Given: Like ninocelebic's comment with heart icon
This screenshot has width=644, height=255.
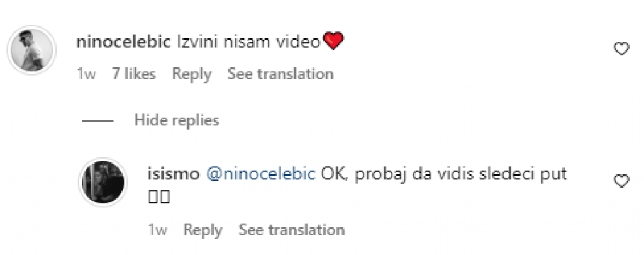Looking at the screenshot, I should [x=621, y=49].
